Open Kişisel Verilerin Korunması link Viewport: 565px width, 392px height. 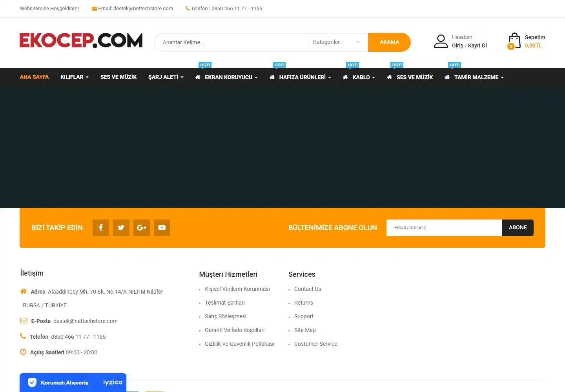[237, 289]
